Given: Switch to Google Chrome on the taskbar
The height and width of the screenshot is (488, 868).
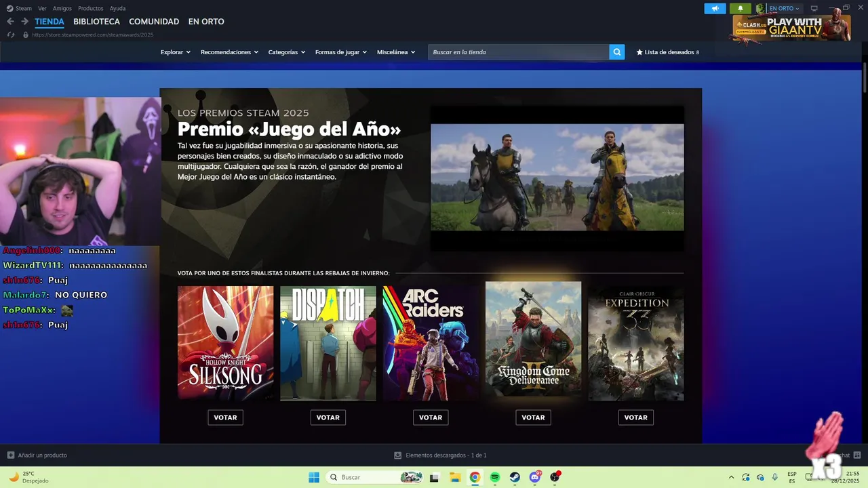Looking at the screenshot, I should (x=475, y=477).
